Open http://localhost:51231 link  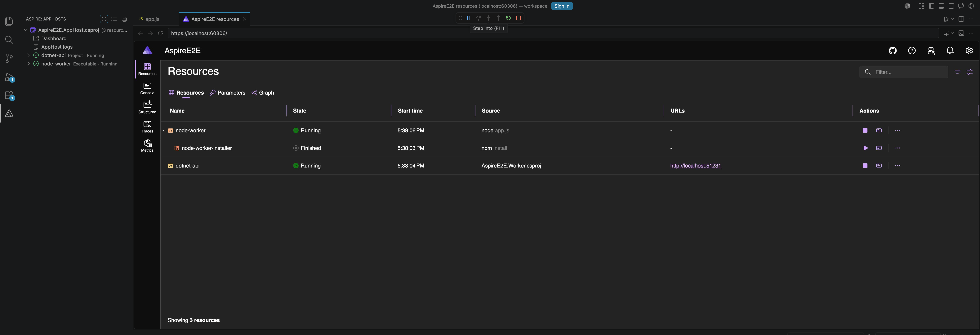click(x=695, y=166)
